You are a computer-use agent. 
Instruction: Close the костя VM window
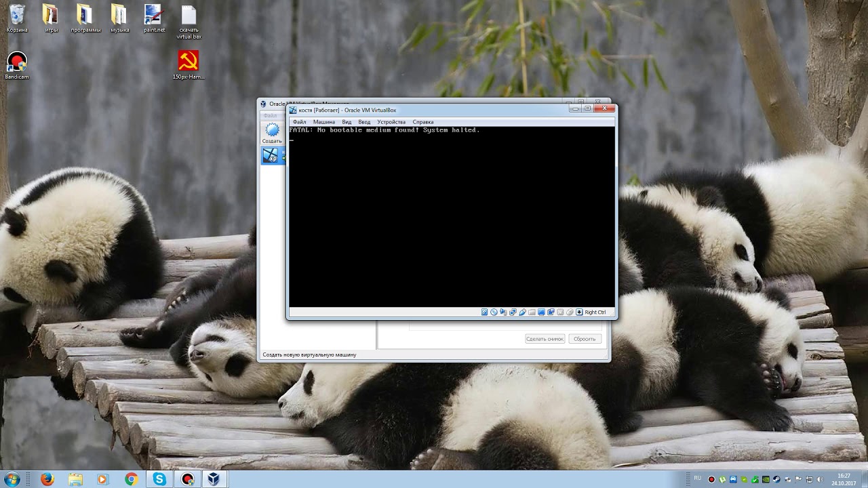tap(604, 108)
